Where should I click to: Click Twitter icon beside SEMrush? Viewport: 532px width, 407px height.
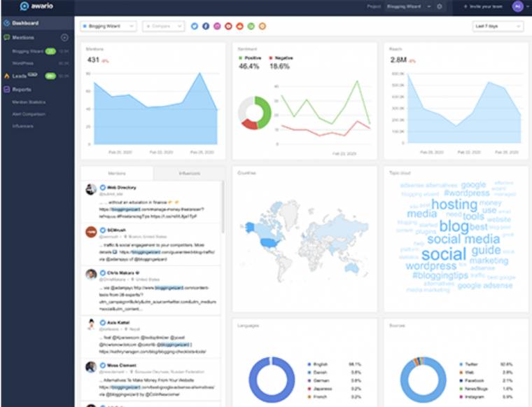(x=102, y=230)
